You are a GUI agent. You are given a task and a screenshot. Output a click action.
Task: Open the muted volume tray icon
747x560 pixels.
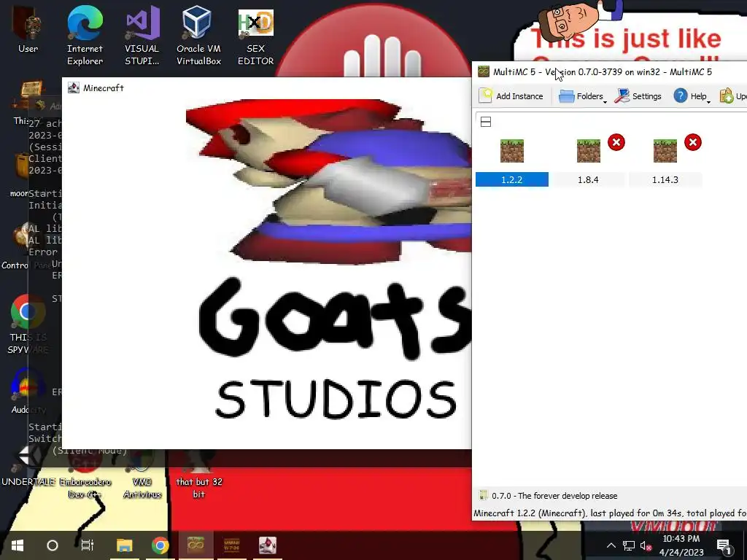tap(646, 545)
